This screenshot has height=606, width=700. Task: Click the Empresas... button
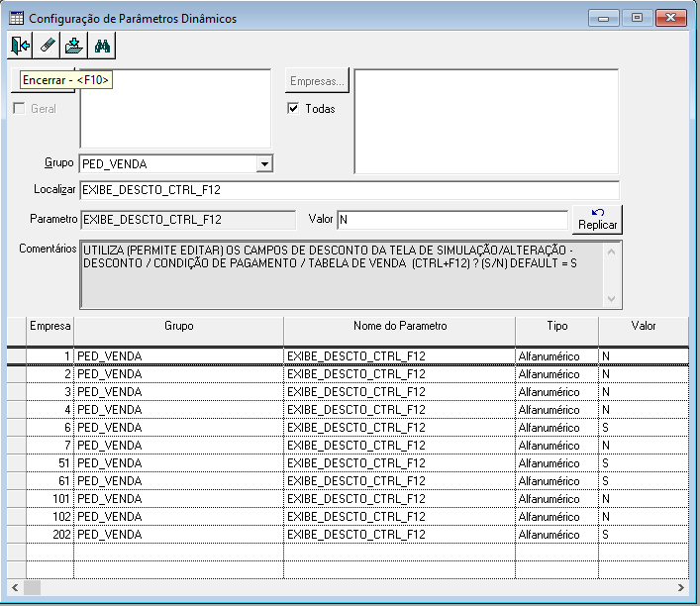pyautogui.click(x=317, y=81)
